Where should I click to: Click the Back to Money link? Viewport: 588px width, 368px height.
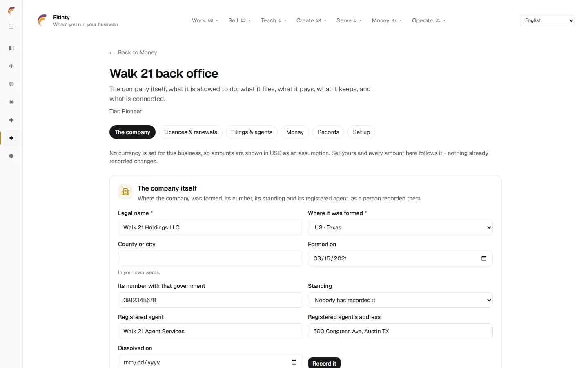click(x=133, y=52)
